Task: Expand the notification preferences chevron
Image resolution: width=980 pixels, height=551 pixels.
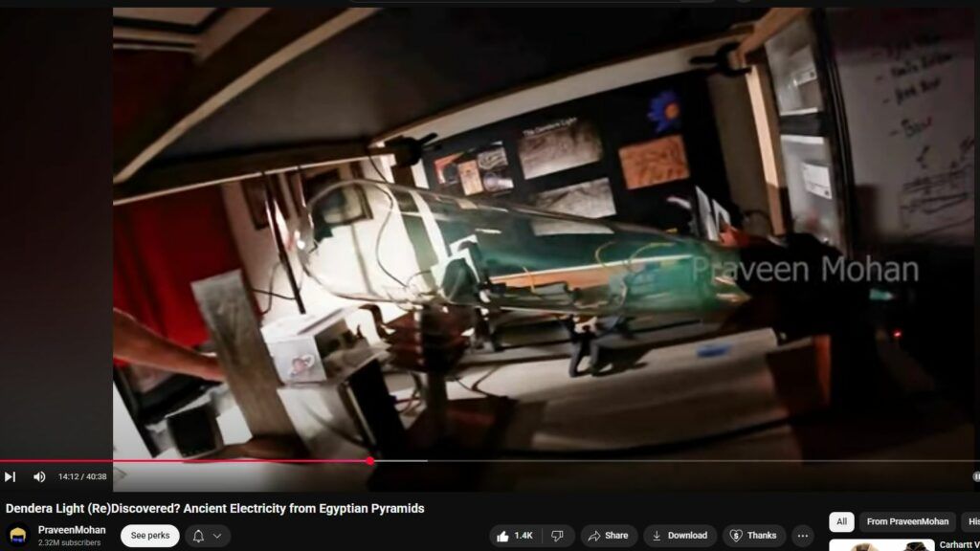Action: [217, 536]
